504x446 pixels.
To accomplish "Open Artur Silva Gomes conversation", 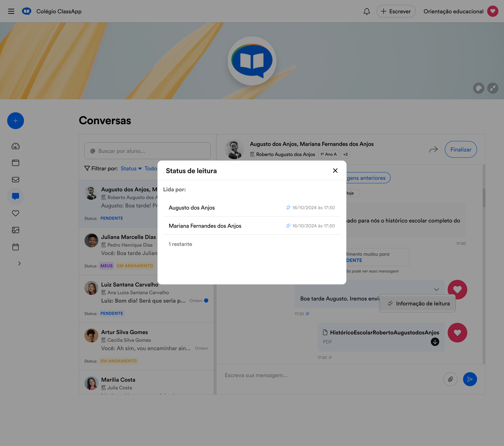I will [x=146, y=346].
